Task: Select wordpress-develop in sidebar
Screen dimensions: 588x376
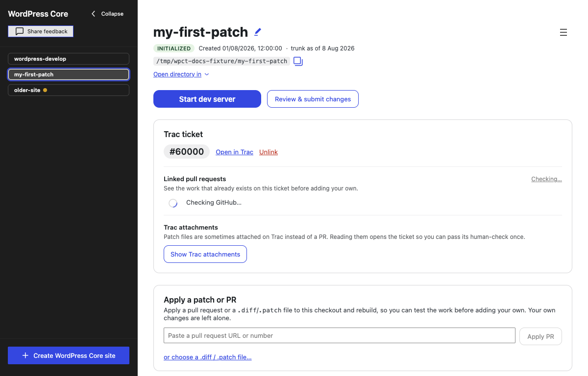Action: (x=69, y=59)
